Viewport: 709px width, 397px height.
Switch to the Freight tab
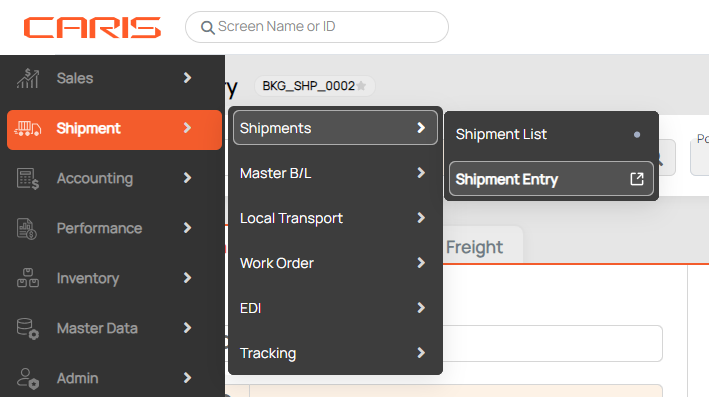474,247
